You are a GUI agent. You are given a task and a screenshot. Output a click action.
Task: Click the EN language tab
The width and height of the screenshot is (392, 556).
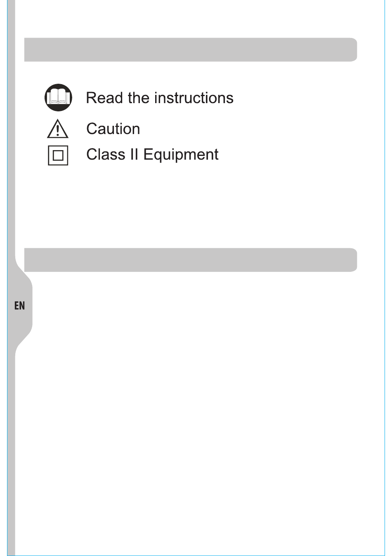(x=19, y=306)
